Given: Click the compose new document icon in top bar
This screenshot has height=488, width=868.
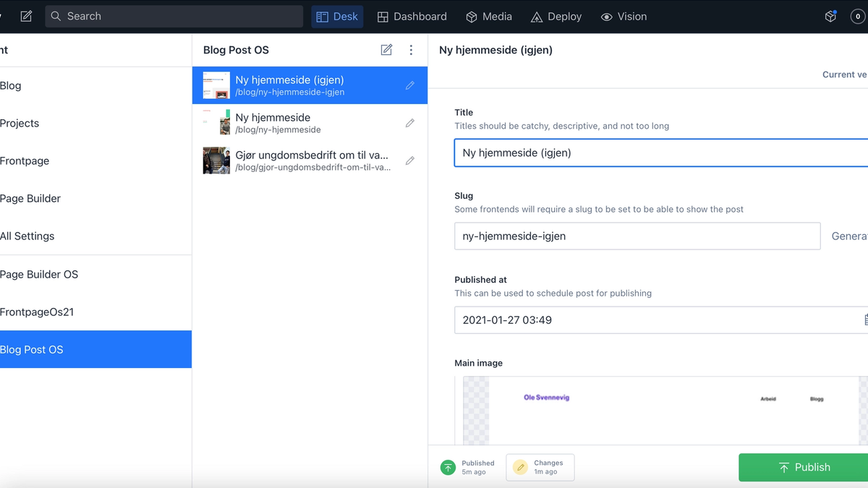Looking at the screenshot, I should [x=26, y=16].
